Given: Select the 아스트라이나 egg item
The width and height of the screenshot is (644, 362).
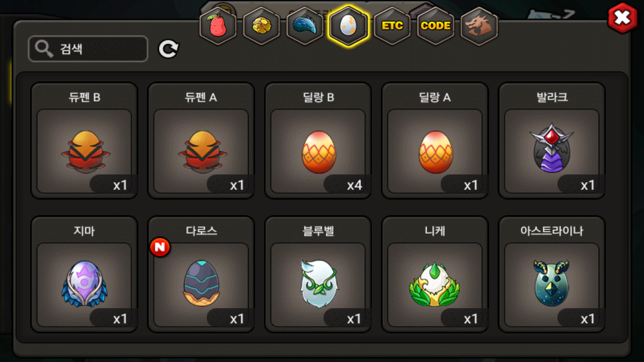Looking at the screenshot, I should (552, 275).
